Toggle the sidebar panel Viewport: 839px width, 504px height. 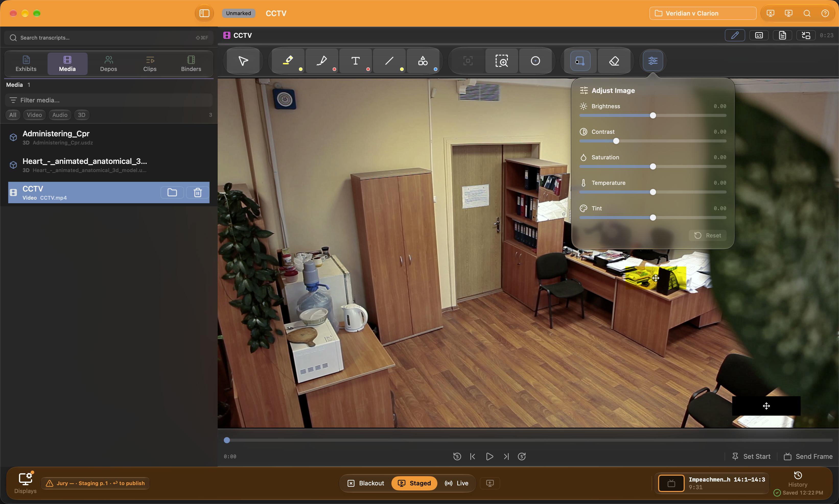point(204,13)
